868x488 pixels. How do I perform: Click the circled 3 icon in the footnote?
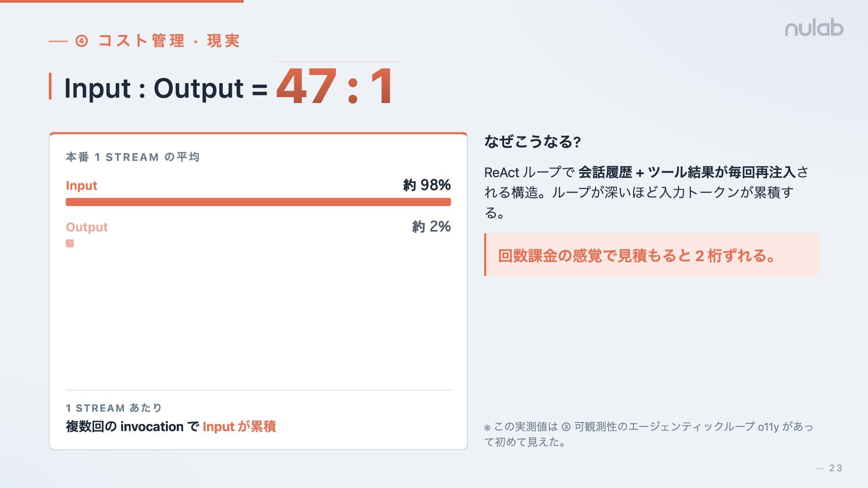(x=566, y=427)
